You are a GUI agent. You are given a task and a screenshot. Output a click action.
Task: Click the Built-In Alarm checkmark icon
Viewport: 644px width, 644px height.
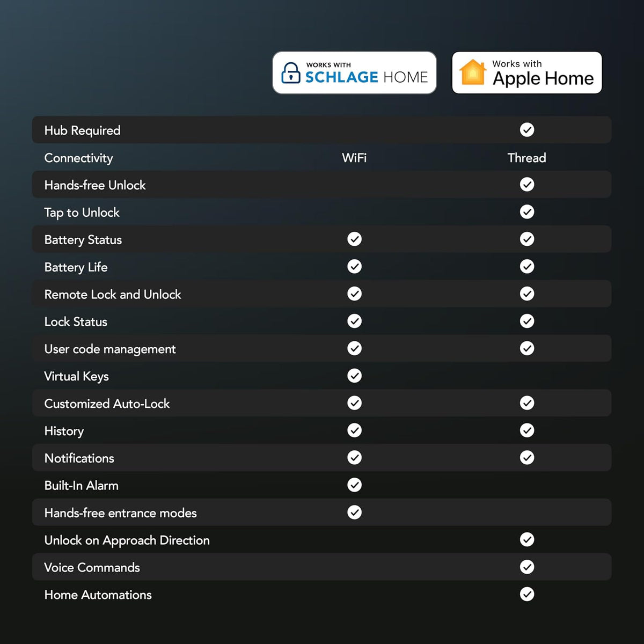[x=354, y=485]
